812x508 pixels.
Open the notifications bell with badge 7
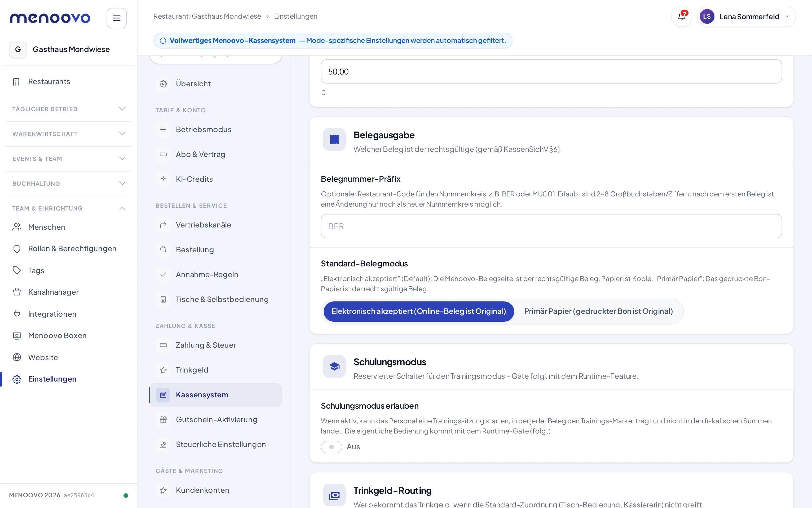click(x=681, y=16)
